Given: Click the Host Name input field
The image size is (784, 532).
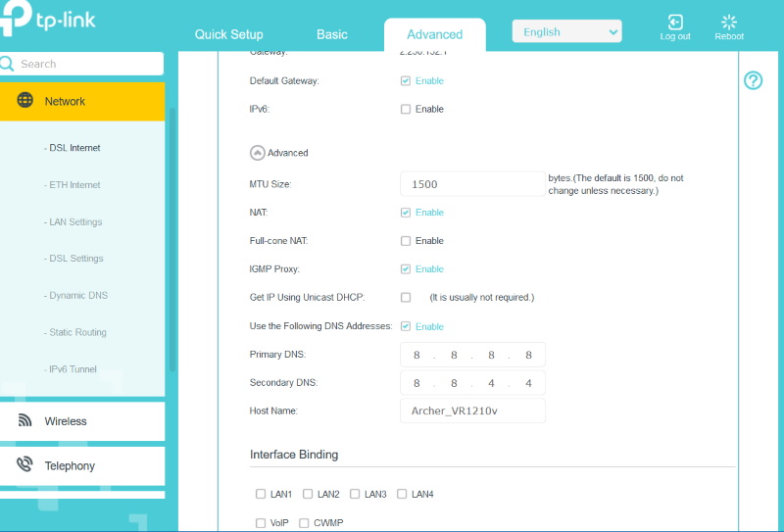Looking at the screenshot, I should pyautogui.click(x=472, y=411).
